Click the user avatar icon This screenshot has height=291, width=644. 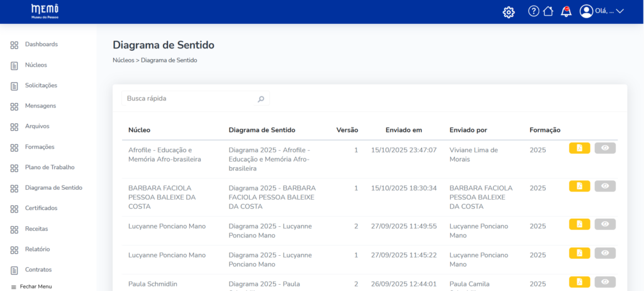pos(586,11)
